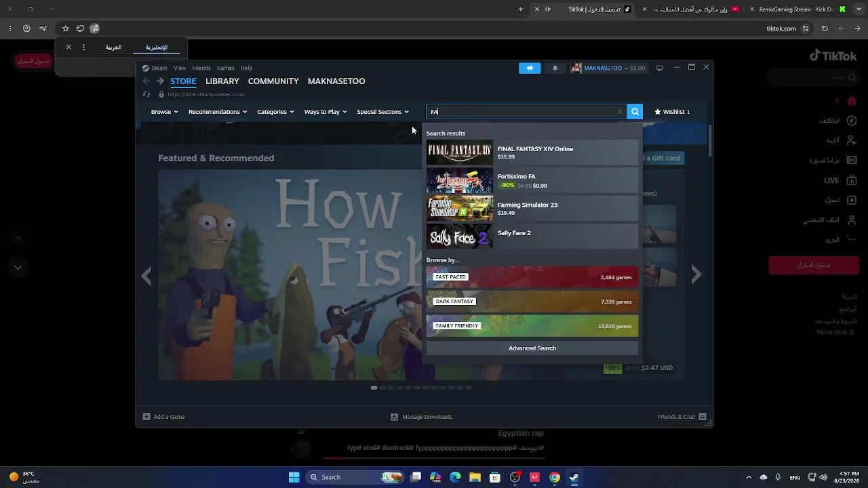Open File Explorer from taskbar
This screenshot has height=488, width=868.
click(475, 477)
